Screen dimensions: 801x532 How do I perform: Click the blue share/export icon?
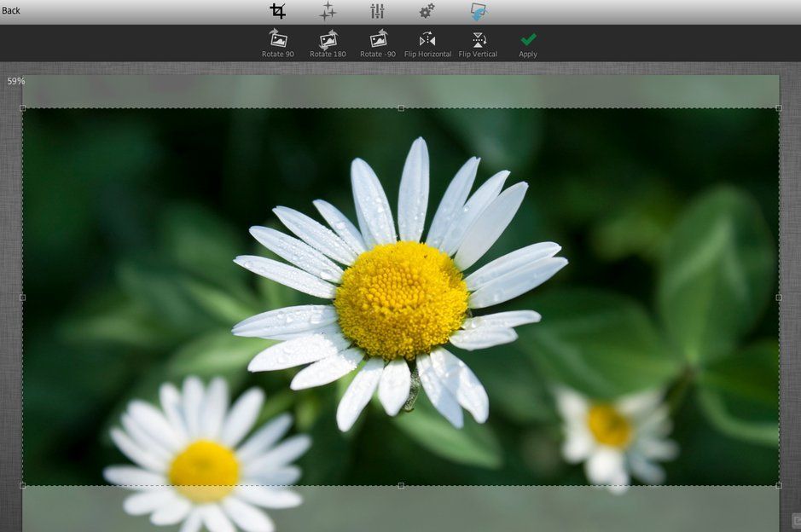pos(479,12)
